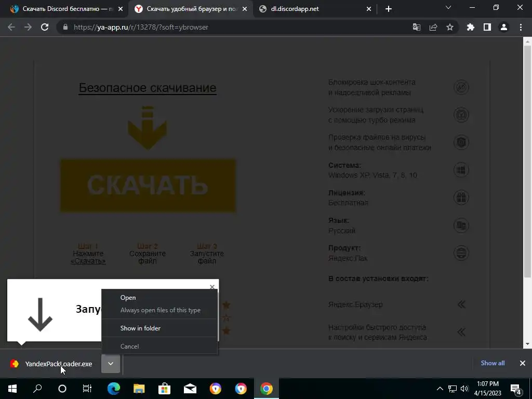Viewport: 532px width, 399px height.
Task: Show hidden system tray icons
Action: (x=440, y=389)
